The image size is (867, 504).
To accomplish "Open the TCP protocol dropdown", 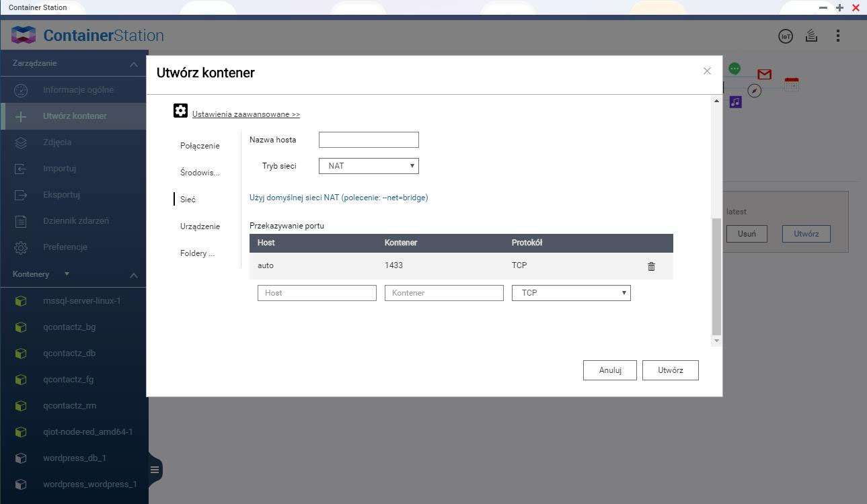I will pos(570,293).
